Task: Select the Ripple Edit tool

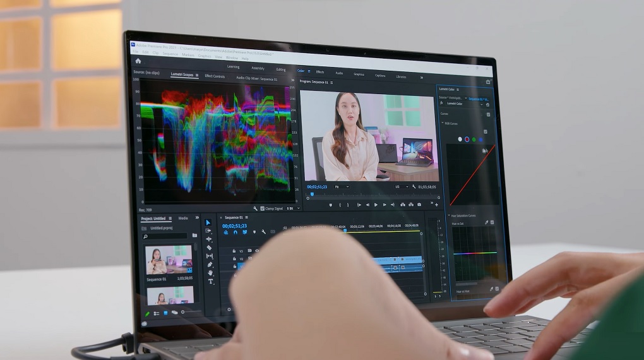Action: click(208, 239)
